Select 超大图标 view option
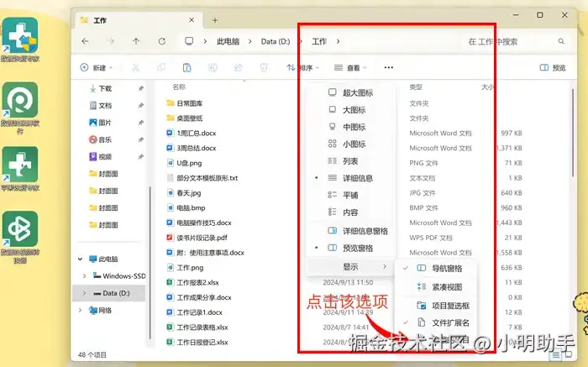This screenshot has height=367, width=588. [350, 92]
